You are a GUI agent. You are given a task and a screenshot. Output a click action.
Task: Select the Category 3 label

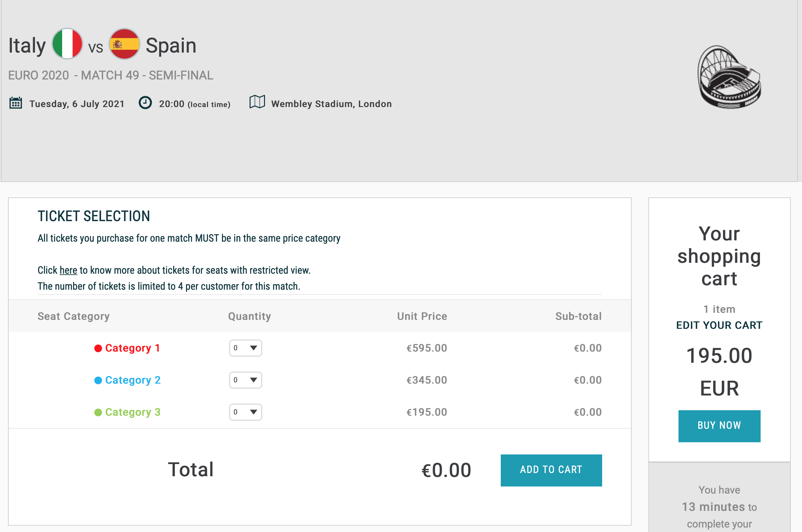click(133, 412)
